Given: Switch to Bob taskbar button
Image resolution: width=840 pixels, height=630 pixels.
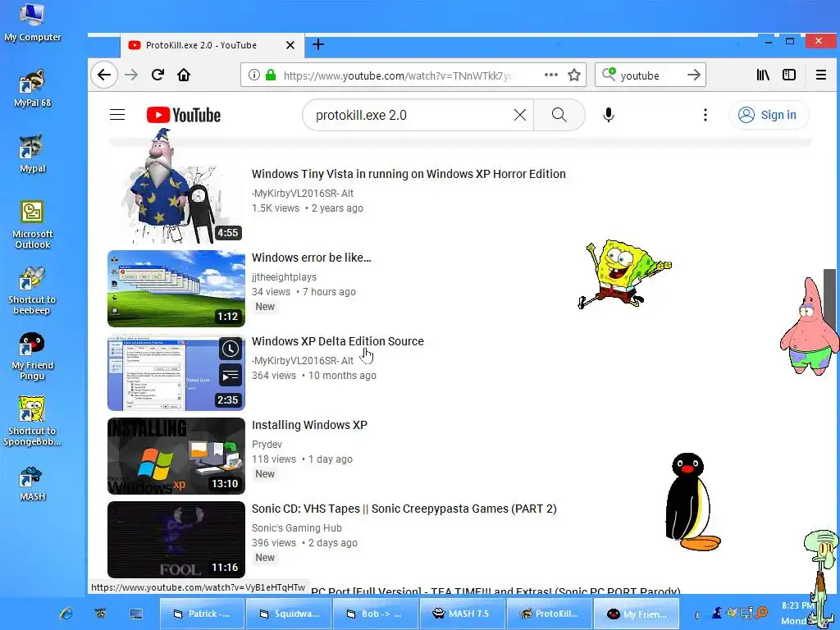Looking at the screenshot, I should (x=375, y=614).
